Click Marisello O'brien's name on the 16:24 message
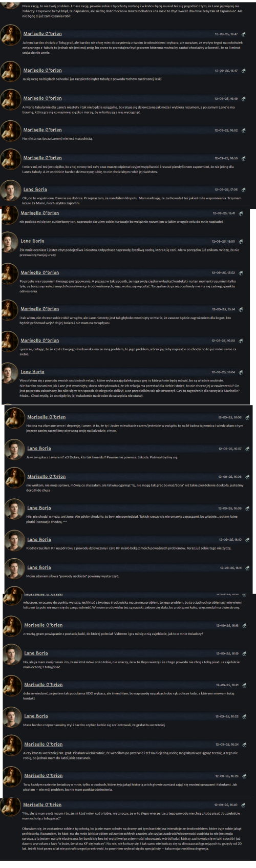 click(44, 744)
